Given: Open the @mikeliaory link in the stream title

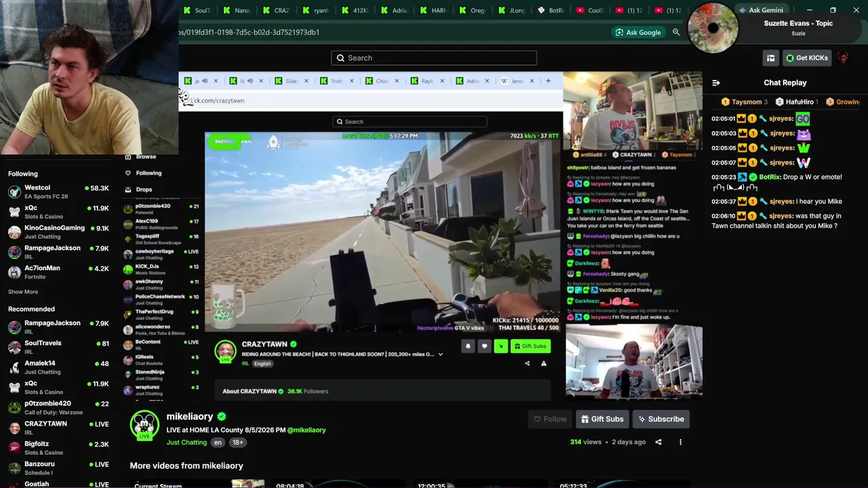Looking at the screenshot, I should tap(307, 430).
